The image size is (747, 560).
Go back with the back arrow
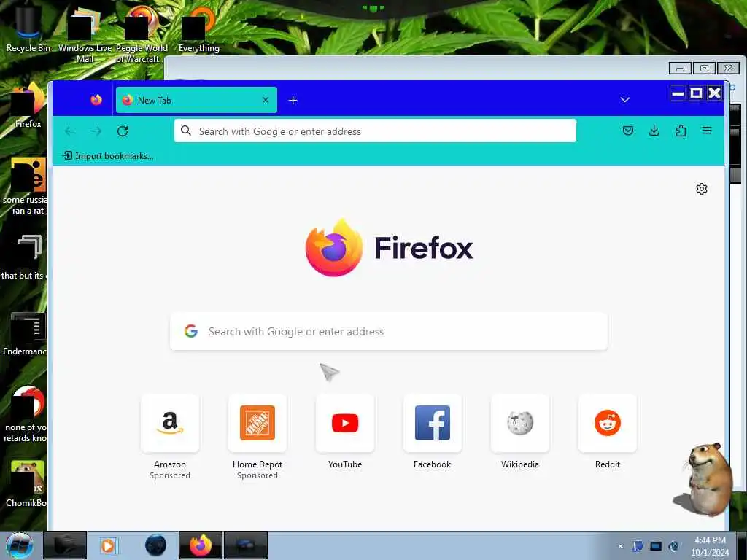click(x=70, y=131)
